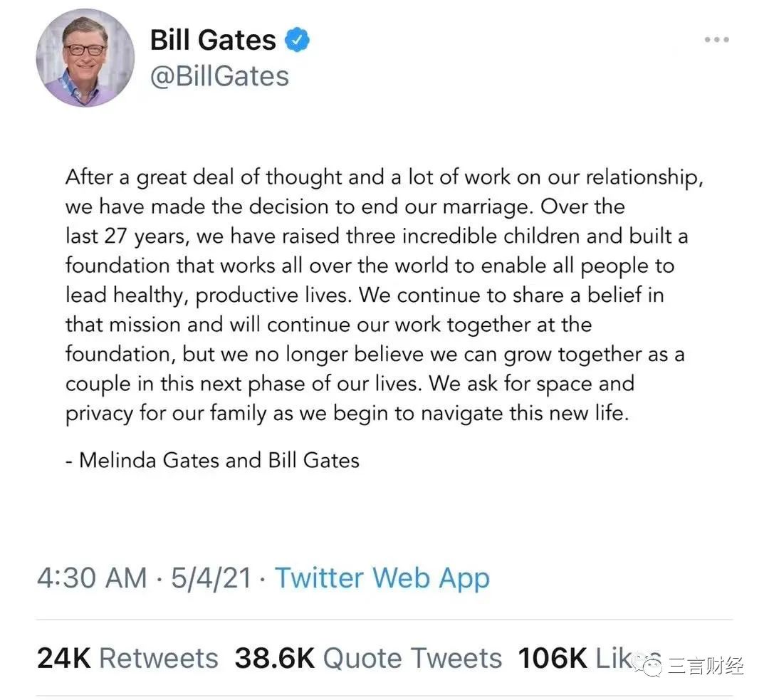Open the 106K Likes list

click(590, 658)
